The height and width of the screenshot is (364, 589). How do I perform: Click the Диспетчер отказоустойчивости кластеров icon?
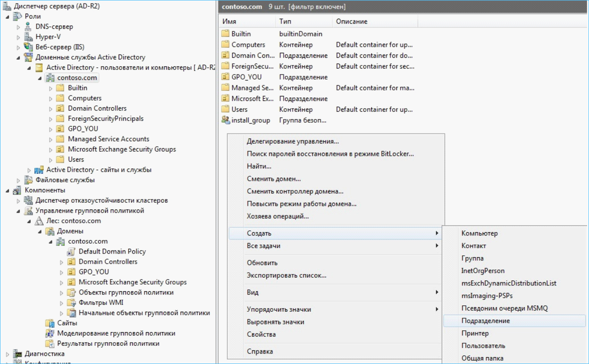28,200
